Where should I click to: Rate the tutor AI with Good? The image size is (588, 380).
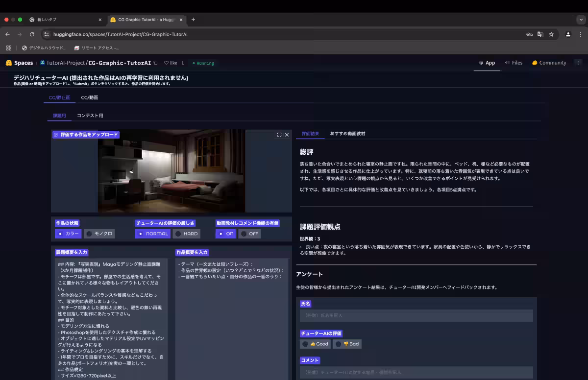pos(316,344)
